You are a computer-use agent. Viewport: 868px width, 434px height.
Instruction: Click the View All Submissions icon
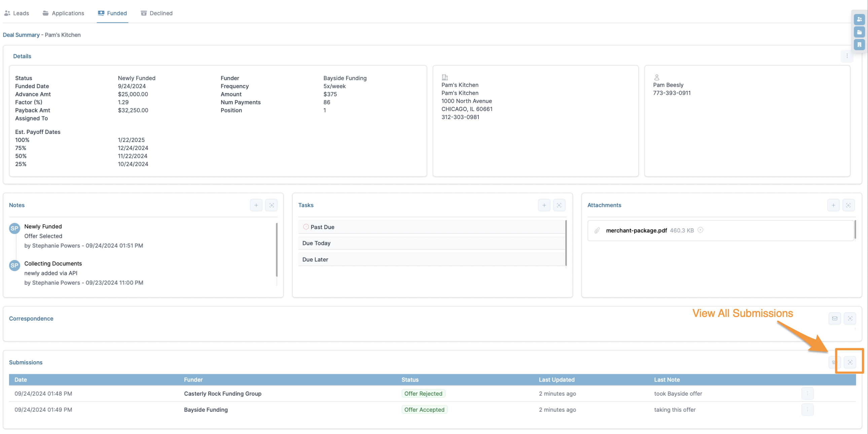point(850,362)
